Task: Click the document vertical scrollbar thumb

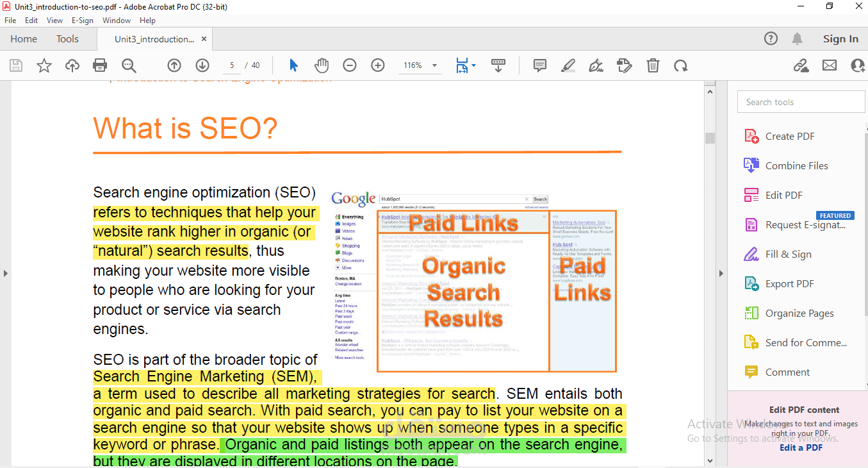Action: (710, 138)
